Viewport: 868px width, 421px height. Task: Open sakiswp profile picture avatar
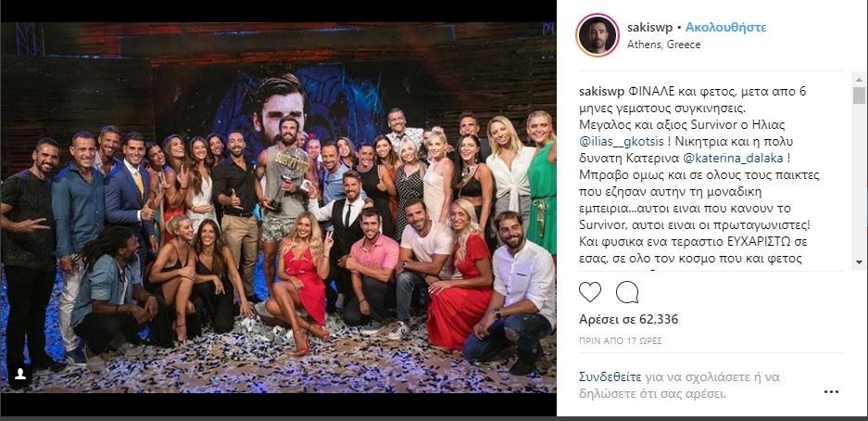pyautogui.click(x=598, y=35)
